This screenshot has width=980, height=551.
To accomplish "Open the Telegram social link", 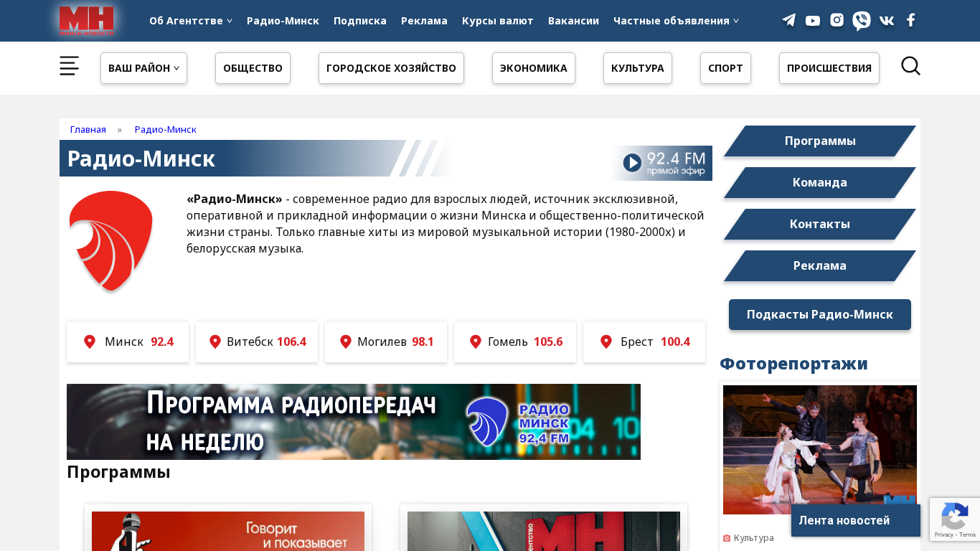I will coord(789,20).
